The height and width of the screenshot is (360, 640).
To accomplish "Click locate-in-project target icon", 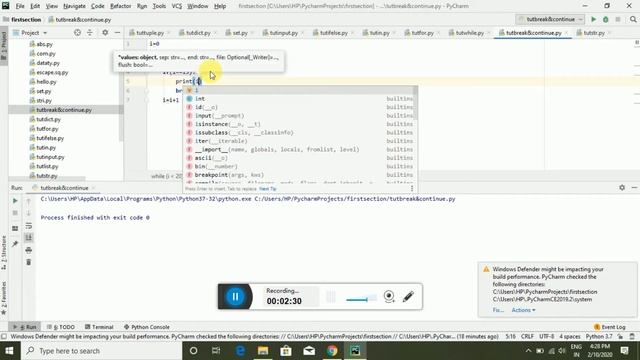I will coord(77,33).
